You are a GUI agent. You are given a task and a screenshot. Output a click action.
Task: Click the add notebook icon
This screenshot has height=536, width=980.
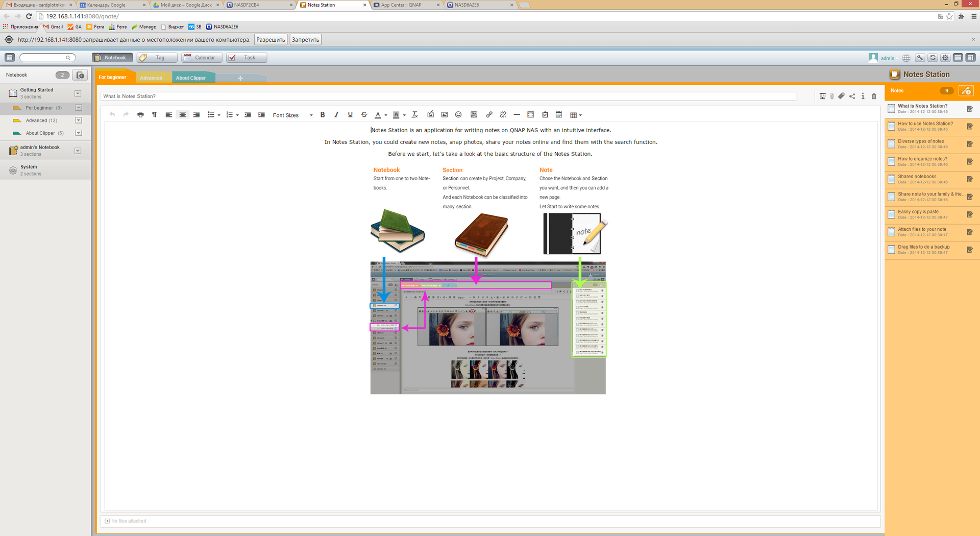[x=80, y=75]
